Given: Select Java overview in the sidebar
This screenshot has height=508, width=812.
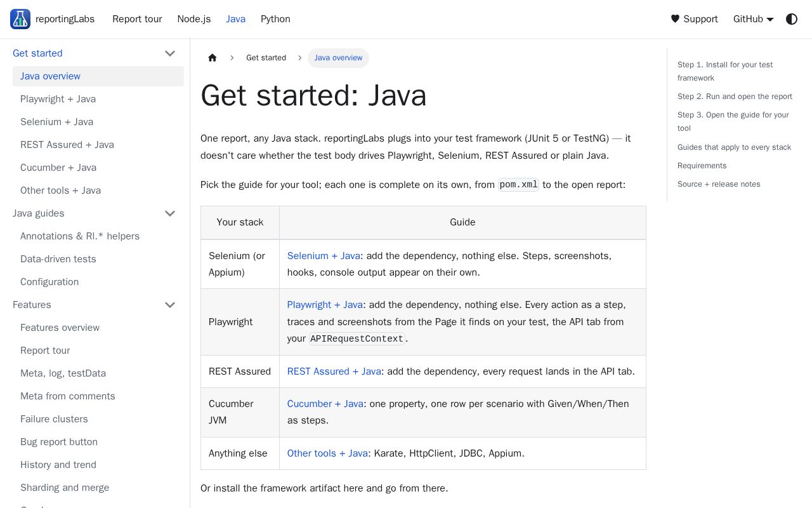Looking at the screenshot, I should coord(98,76).
